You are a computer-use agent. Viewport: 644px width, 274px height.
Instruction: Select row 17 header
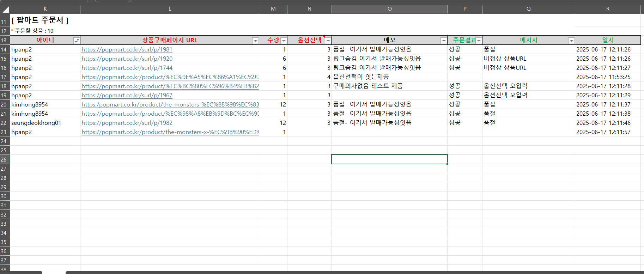pyautogui.click(x=4, y=77)
